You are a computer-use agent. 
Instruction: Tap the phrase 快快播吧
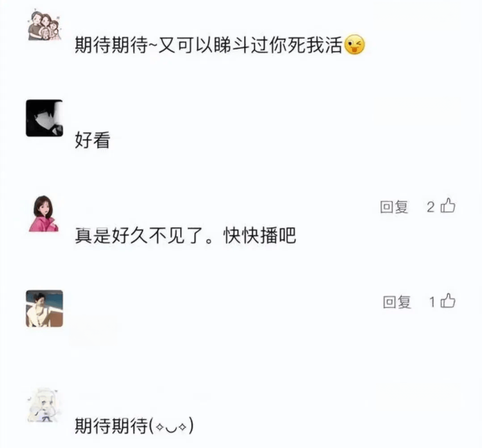coord(260,236)
